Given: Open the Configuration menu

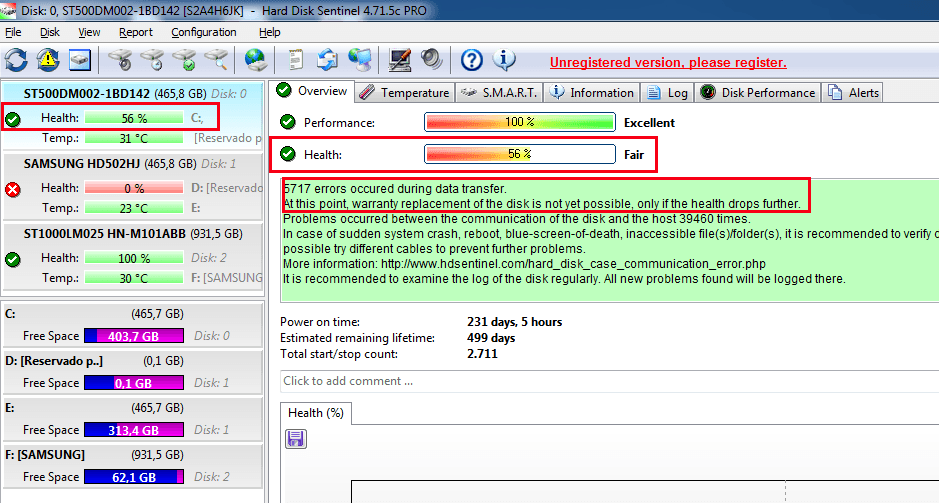Looking at the screenshot, I should pyautogui.click(x=204, y=32).
